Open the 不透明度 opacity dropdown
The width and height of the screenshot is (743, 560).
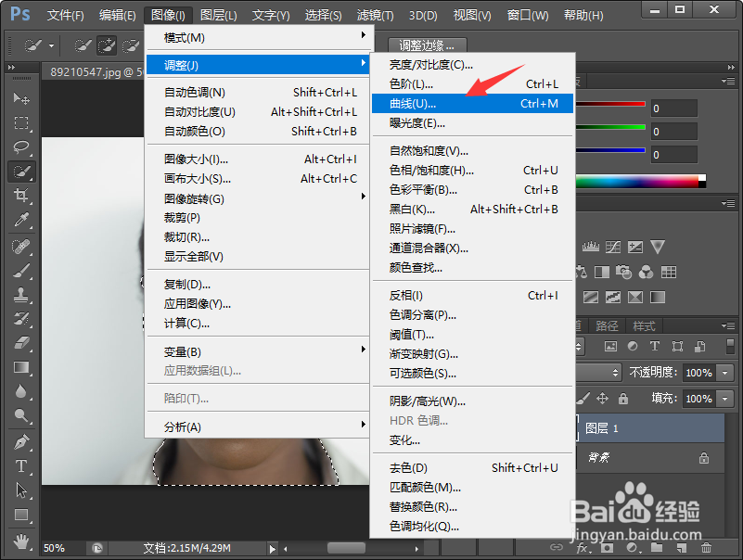[x=725, y=373]
